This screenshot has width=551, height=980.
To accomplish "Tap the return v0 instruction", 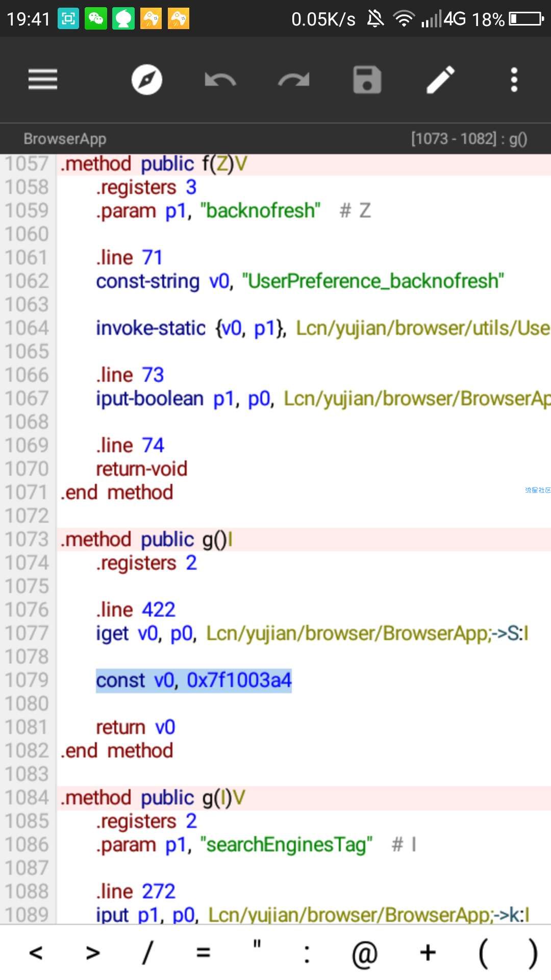I will pyautogui.click(x=136, y=727).
